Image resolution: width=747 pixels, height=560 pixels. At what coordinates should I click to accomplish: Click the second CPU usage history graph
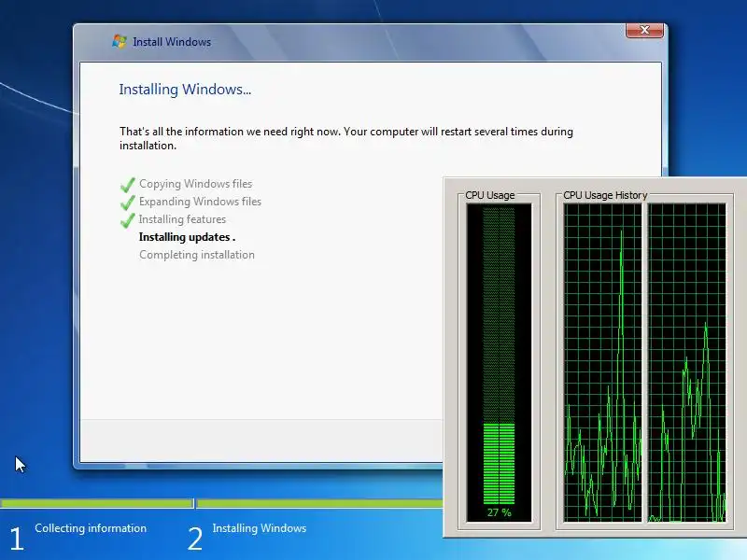tap(687, 362)
